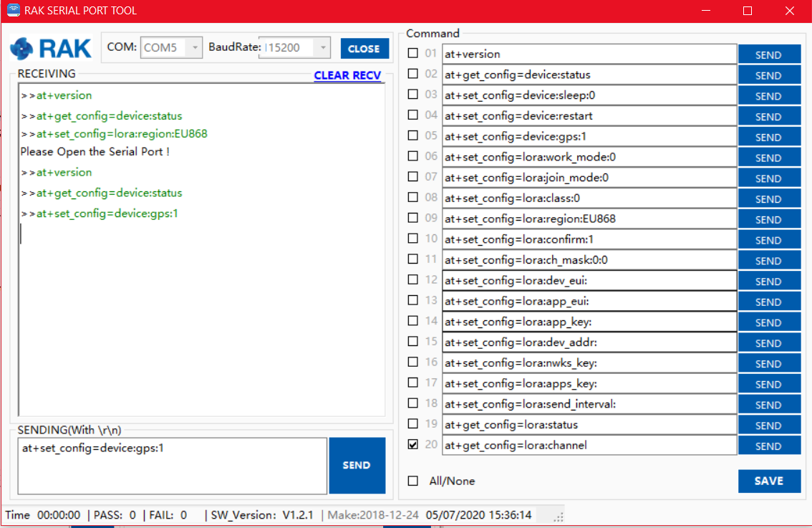
Task: Click into the SENDING text box
Action: tap(172, 466)
